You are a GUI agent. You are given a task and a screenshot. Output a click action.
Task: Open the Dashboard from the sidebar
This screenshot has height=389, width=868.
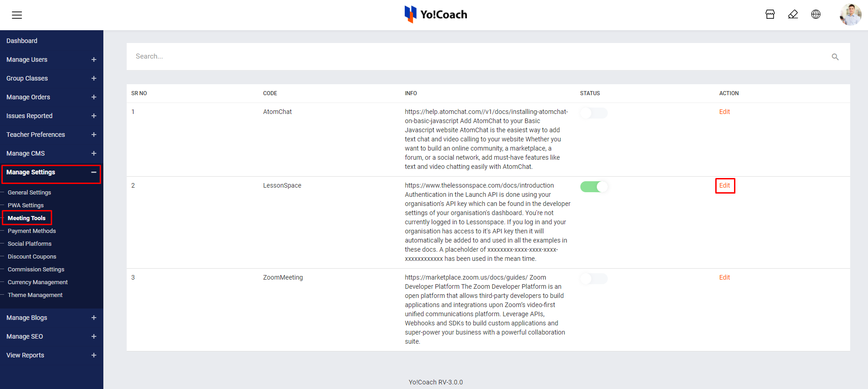pyautogui.click(x=21, y=41)
